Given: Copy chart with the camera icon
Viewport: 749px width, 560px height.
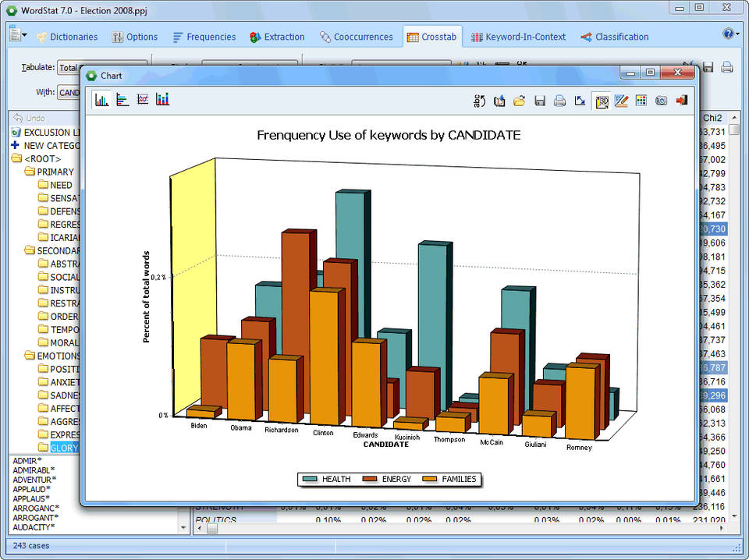Looking at the screenshot, I should tap(661, 101).
